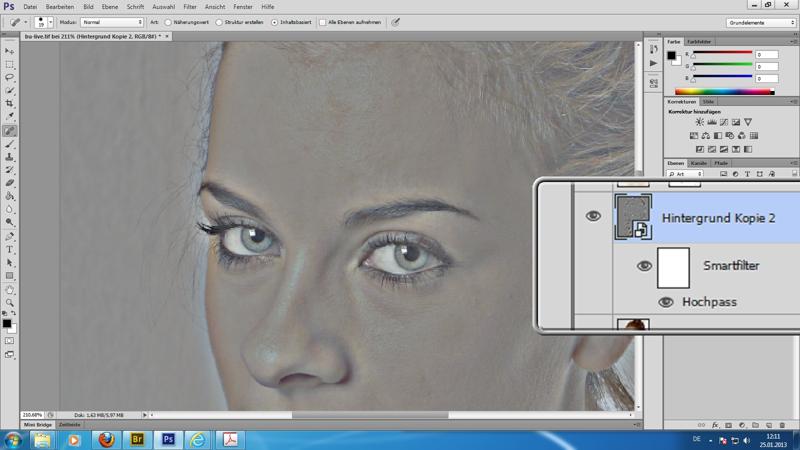Hide the Hintergrund Kopie 2 layer

pyautogui.click(x=593, y=215)
